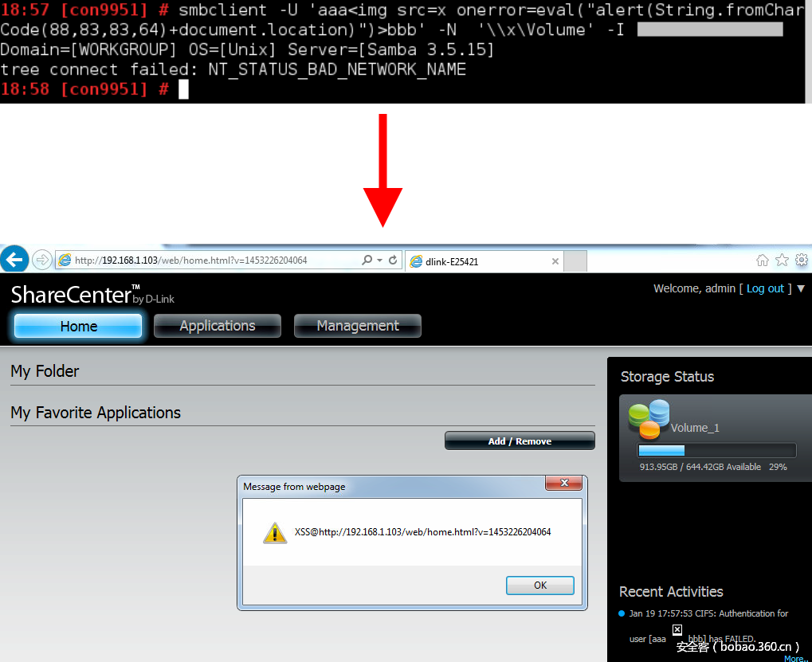Image resolution: width=812 pixels, height=662 pixels.
Task: Click the 'Welcome, admin' text
Action: coord(694,289)
